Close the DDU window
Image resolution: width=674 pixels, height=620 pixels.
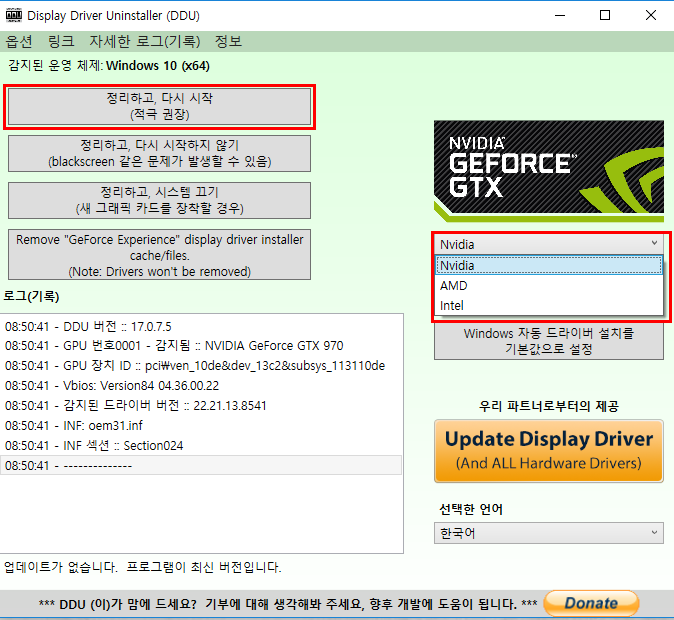pyautogui.click(x=651, y=15)
